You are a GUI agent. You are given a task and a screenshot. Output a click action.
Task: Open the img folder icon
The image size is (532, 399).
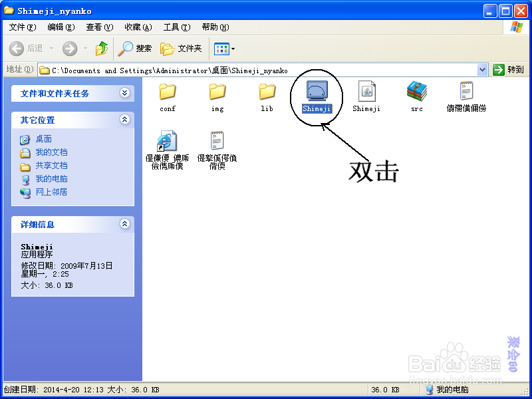(x=217, y=91)
